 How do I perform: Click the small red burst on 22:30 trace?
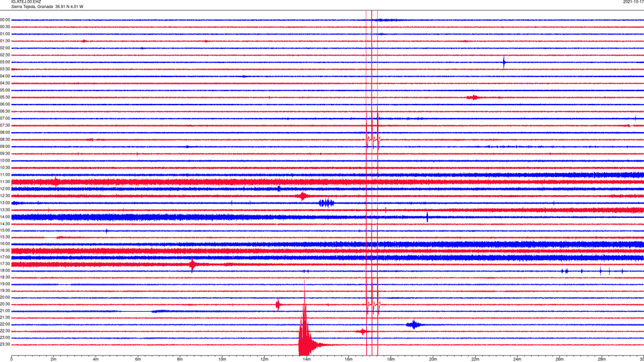point(362,331)
